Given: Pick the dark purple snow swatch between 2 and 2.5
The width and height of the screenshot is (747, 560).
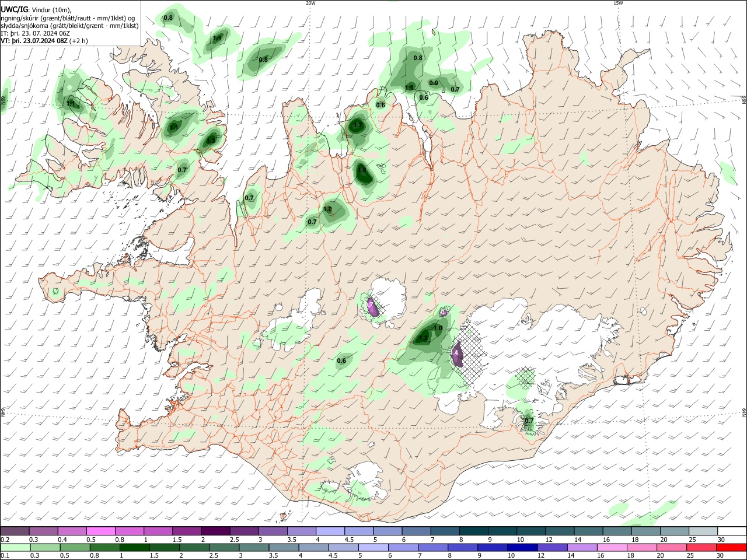Looking at the screenshot, I should (215, 531).
